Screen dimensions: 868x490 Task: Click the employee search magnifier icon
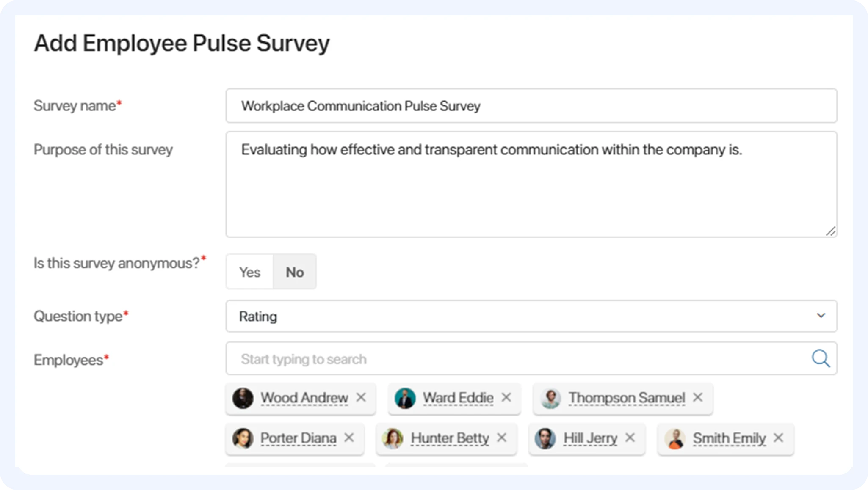click(x=821, y=358)
